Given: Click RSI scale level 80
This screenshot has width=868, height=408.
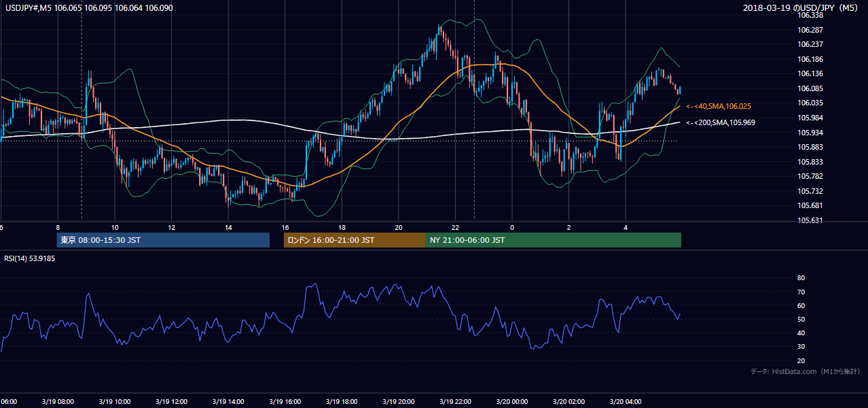Looking at the screenshot, I should pos(801,278).
